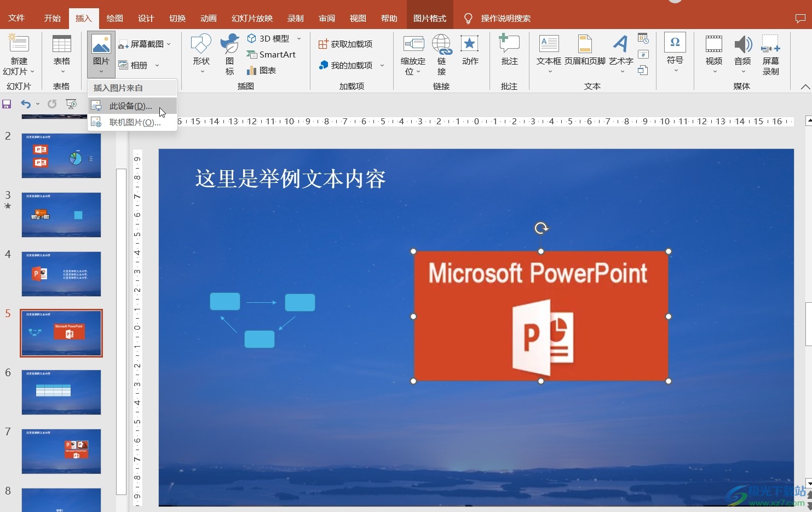812x512 pixels.
Task: Click the Redo/Repeat icon
Action: point(52,104)
